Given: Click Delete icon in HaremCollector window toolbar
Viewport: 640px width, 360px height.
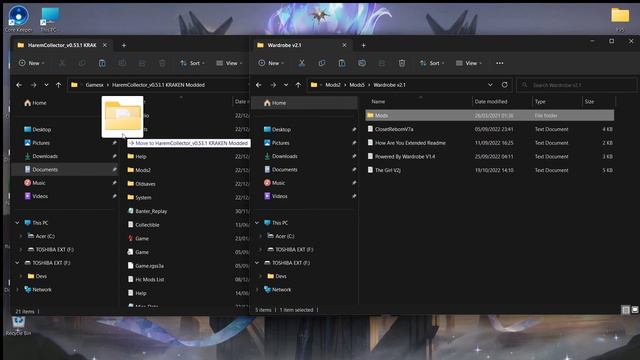Looking at the screenshot, I should 162,63.
